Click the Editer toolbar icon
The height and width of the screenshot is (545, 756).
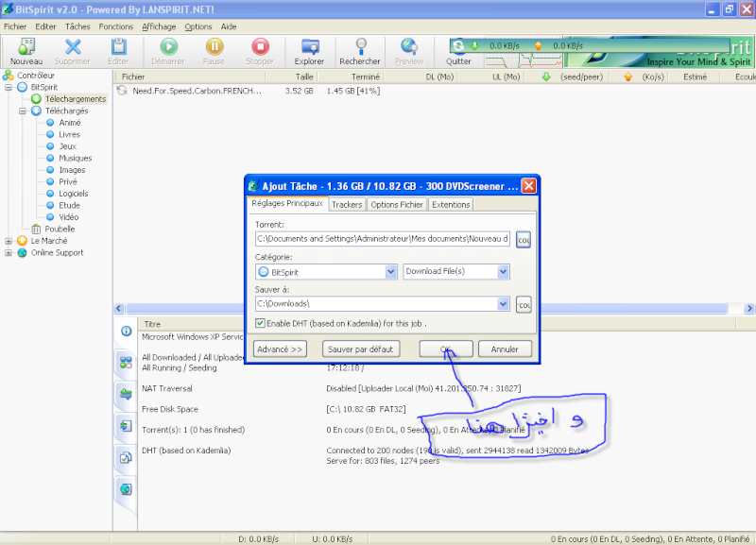coord(119,47)
